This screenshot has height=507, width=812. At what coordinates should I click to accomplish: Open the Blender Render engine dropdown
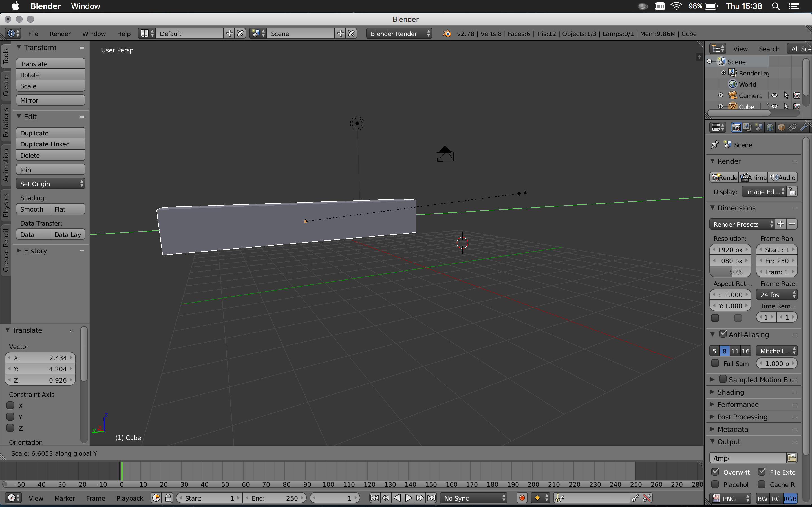[399, 34]
